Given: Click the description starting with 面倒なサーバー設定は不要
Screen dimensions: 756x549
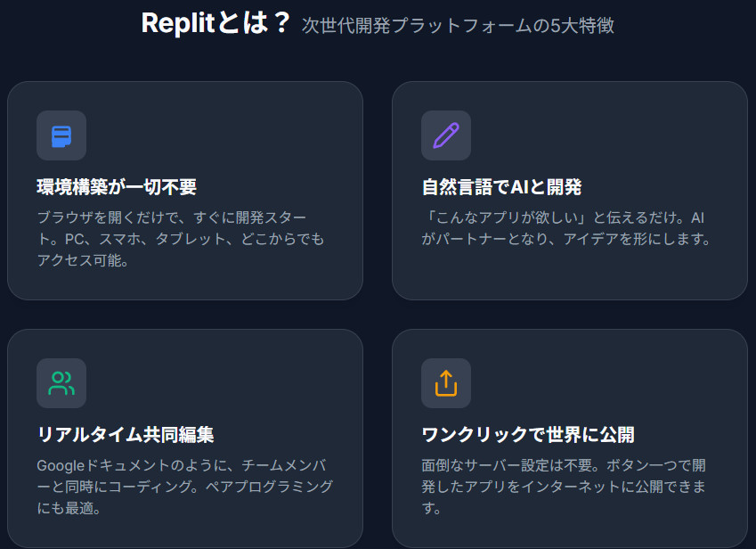Looking at the screenshot, I should [x=565, y=487].
